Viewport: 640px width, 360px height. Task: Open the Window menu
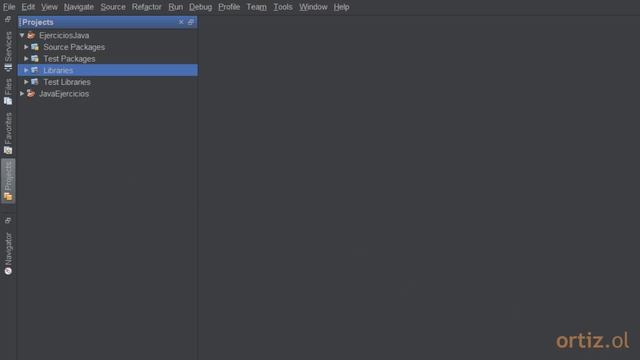point(313,7)
